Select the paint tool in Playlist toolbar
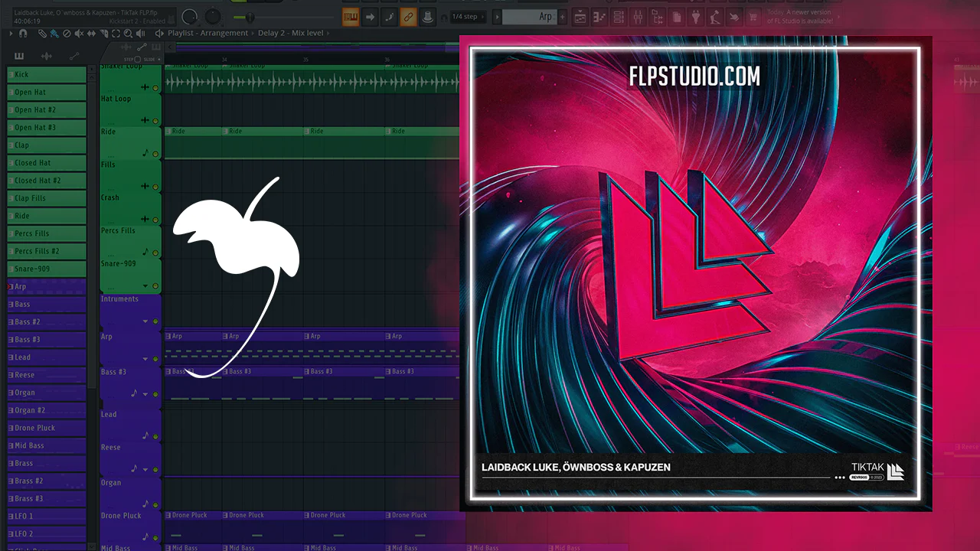Viewport: 980px width, 551px height. (54, 34)
